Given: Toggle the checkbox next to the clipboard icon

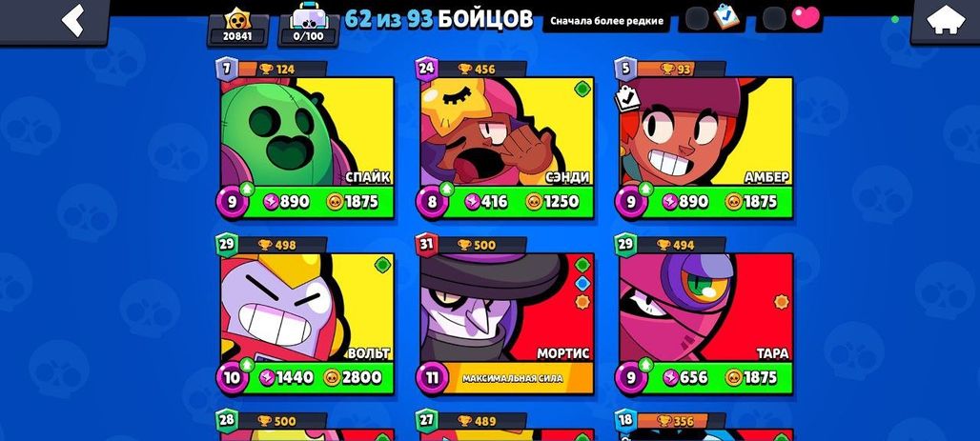Looking at the screenshot, I should (x=697, y=18).
